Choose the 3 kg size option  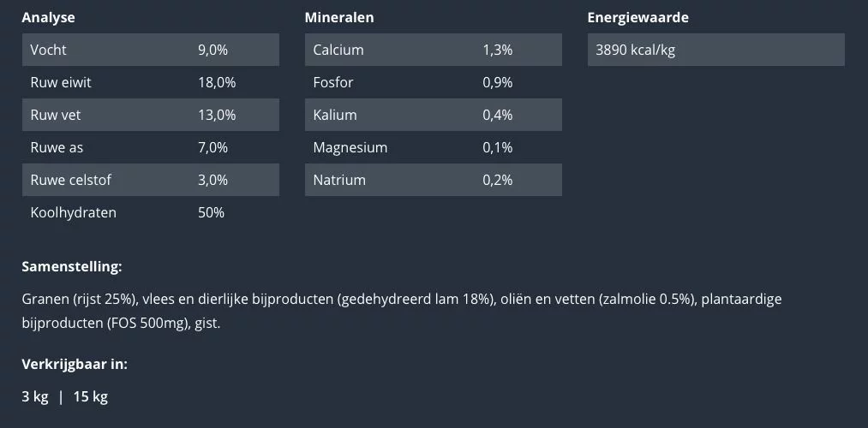[x=35, y=396]
